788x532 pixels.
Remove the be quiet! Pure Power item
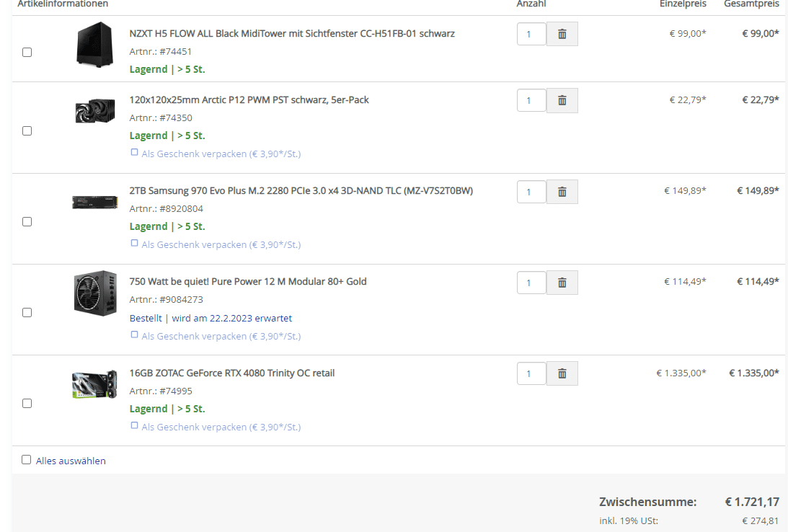[562, 283]
